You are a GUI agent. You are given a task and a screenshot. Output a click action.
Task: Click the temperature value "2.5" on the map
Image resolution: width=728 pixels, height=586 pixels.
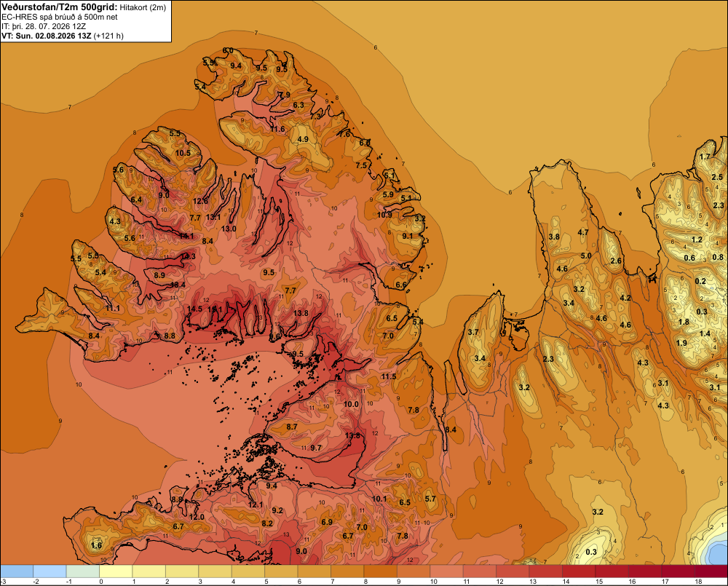(717, 177)
